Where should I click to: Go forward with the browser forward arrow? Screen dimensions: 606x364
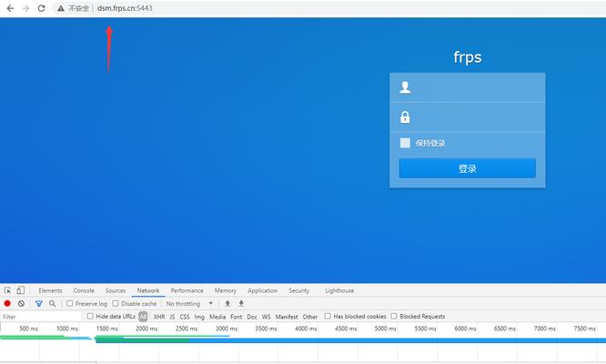(x=25, y=8)
